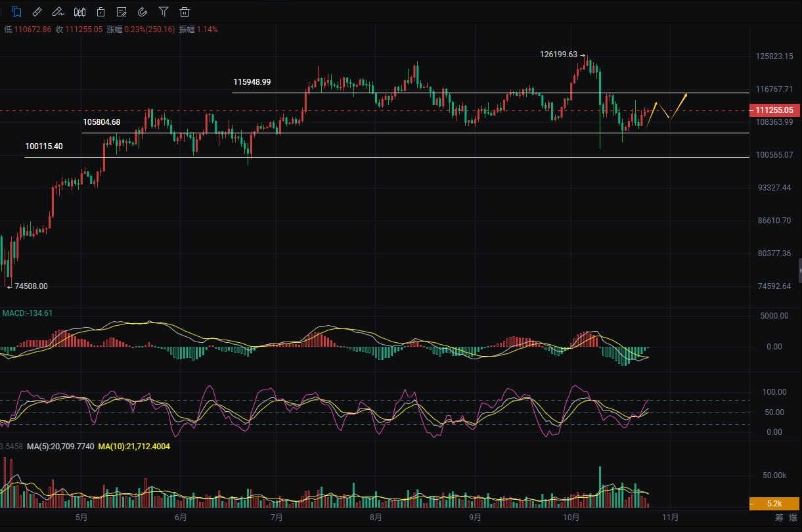Toggle the 爆 liquidation overlay
802x532 pixels.
coord(793,518)
